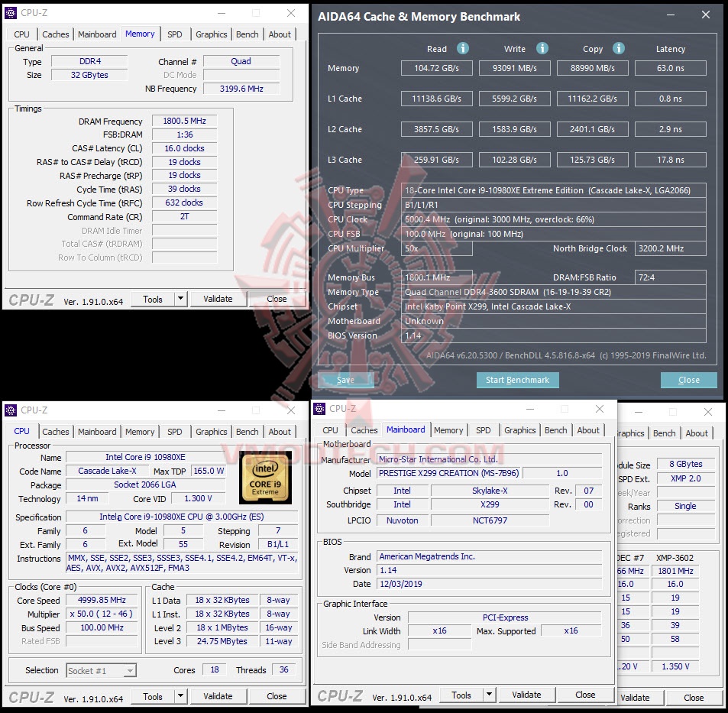This screenshot has width=728, height=713.
Task: Click Memory Latency value 63.0 ns
Action: coord(671,68)
